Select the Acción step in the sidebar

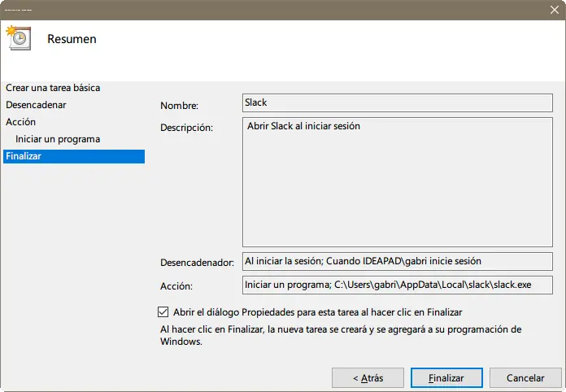pyautogui.click(x=20, y=122)
